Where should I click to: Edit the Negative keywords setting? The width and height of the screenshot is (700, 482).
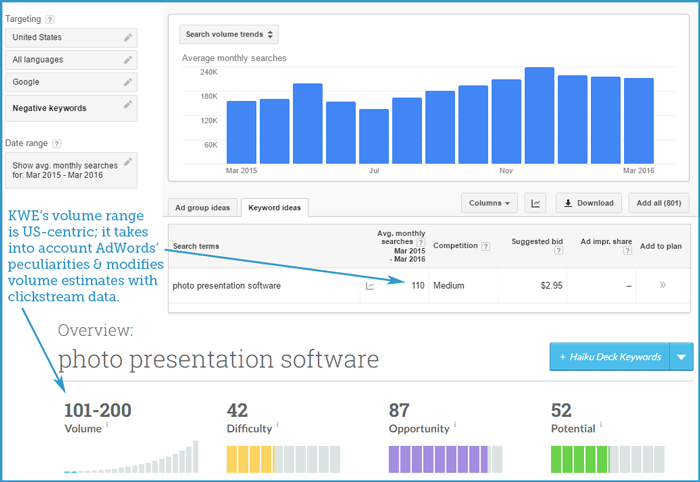click(x=127, y=105)
